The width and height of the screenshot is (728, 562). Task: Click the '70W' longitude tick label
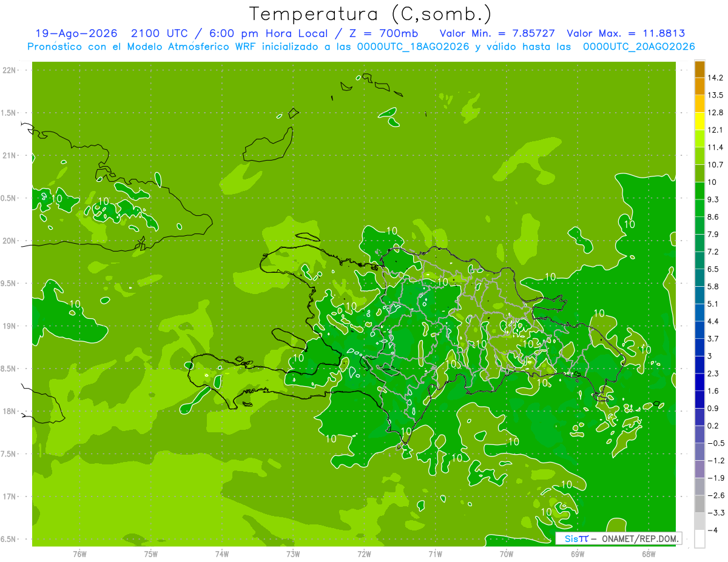pyautogui.click(x=507, y=554)
